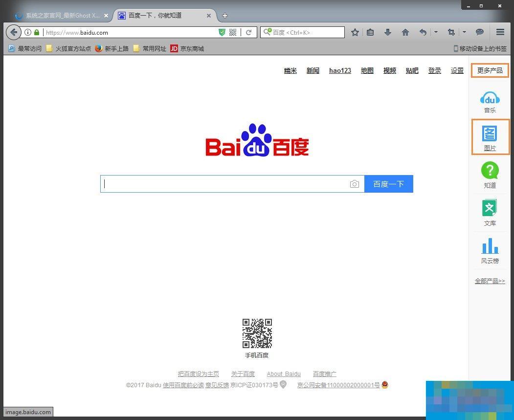Open the Firefox hamburger menu
Viewport: 514px width, 420px height.
coord(500,32)
